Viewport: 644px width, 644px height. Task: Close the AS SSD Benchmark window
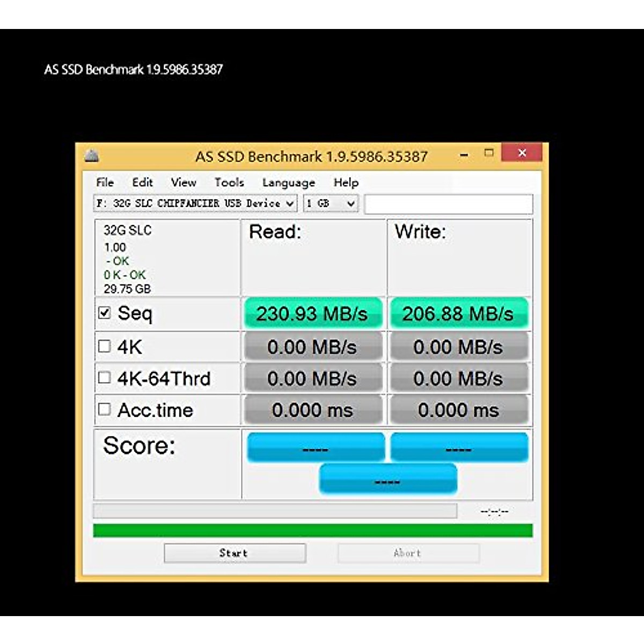pos(522,153)
